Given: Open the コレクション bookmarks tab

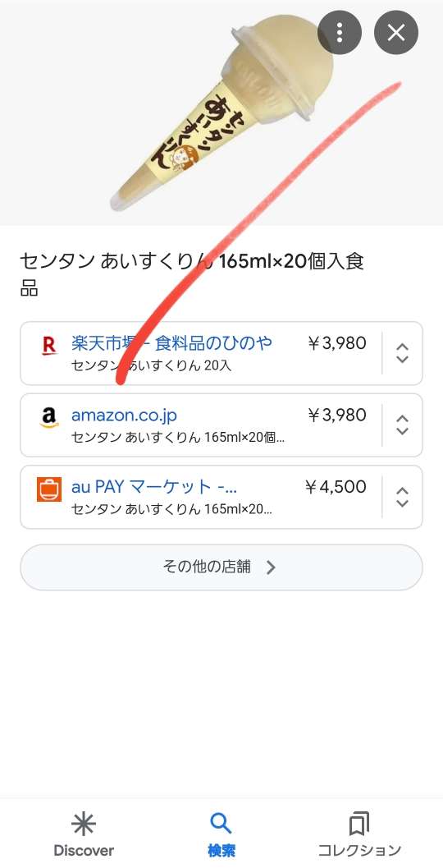Looking at the screenshot, I should 359,834.
